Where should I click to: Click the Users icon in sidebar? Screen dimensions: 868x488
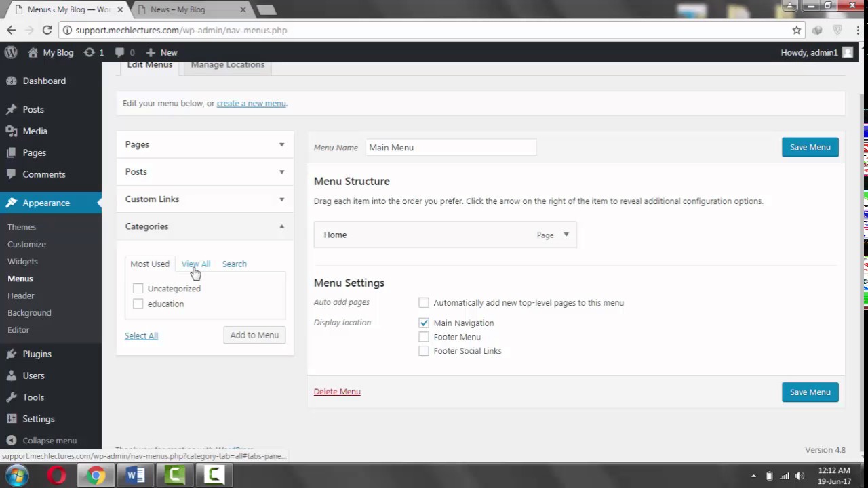point(12,375)
